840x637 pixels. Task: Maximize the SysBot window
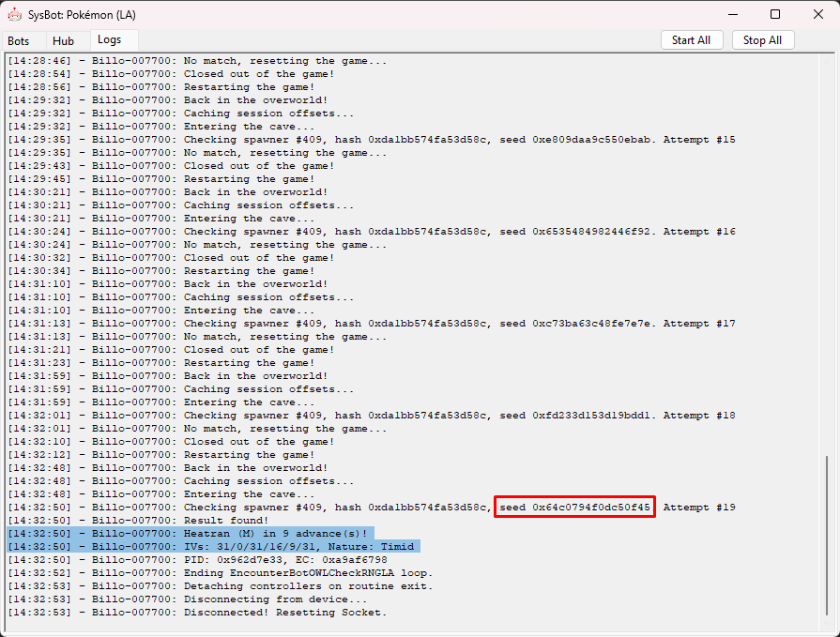click(775, 14)
